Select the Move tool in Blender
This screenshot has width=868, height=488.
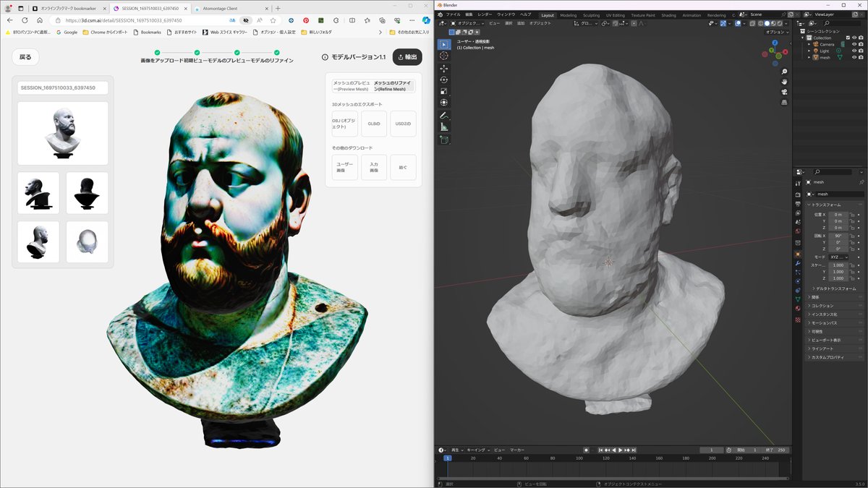point(444,68)
